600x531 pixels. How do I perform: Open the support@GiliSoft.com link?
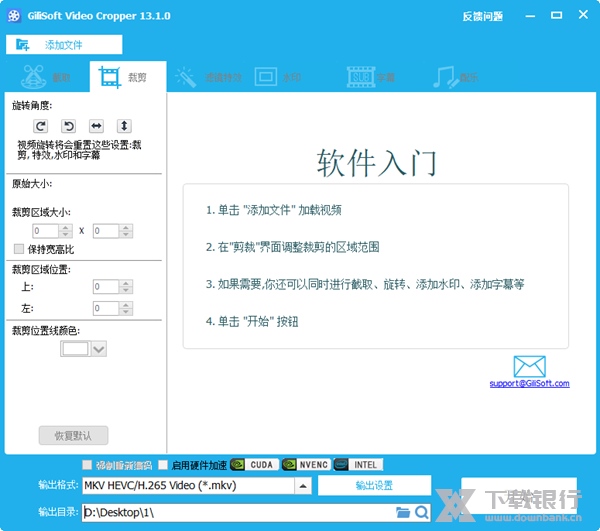tap(529, 384)
